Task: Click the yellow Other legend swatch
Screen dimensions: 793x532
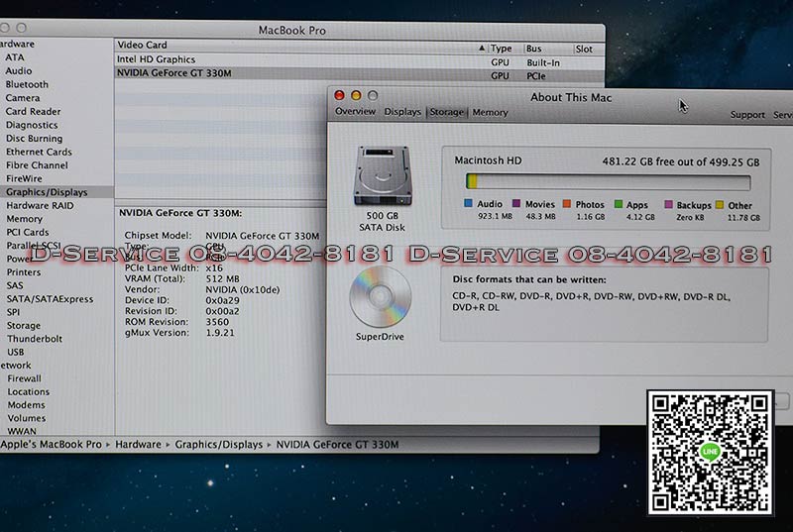Action: pos(720,205)
